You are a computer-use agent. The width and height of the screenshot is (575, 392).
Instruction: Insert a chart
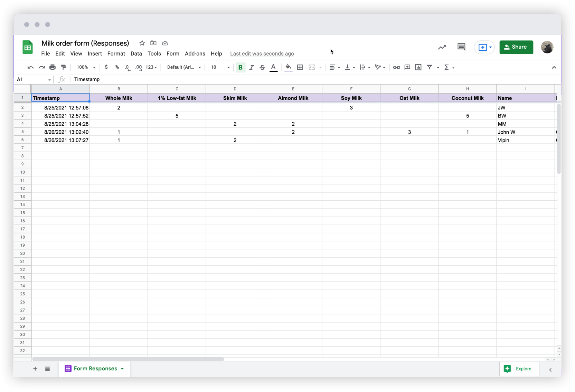pyautogui.click(x=418, y=67)
